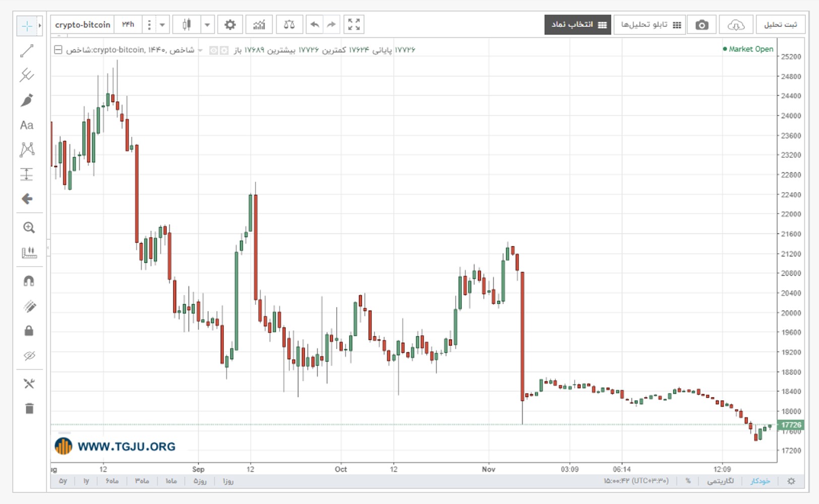The width and height of the screenshot is (819, 504).
Task: Toggle the خودکار (auto) scale
Action: tap(760, 481)
